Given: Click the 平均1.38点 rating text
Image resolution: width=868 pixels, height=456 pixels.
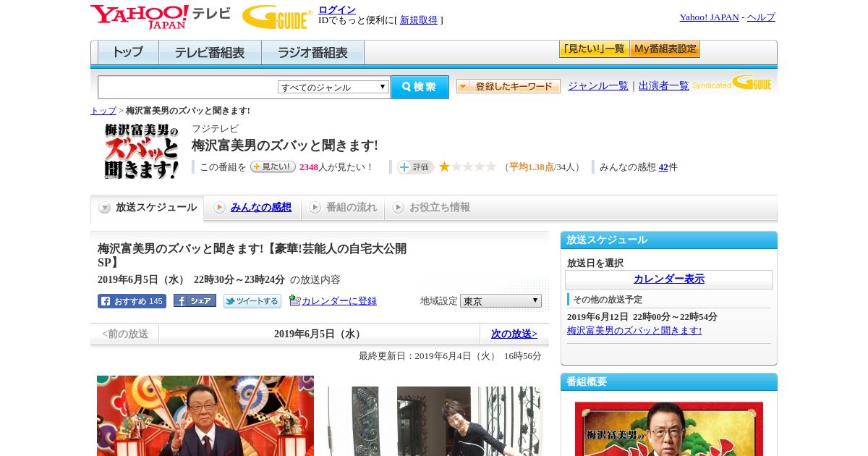Looking at the screenshot, I should click(x=531, y=167).
